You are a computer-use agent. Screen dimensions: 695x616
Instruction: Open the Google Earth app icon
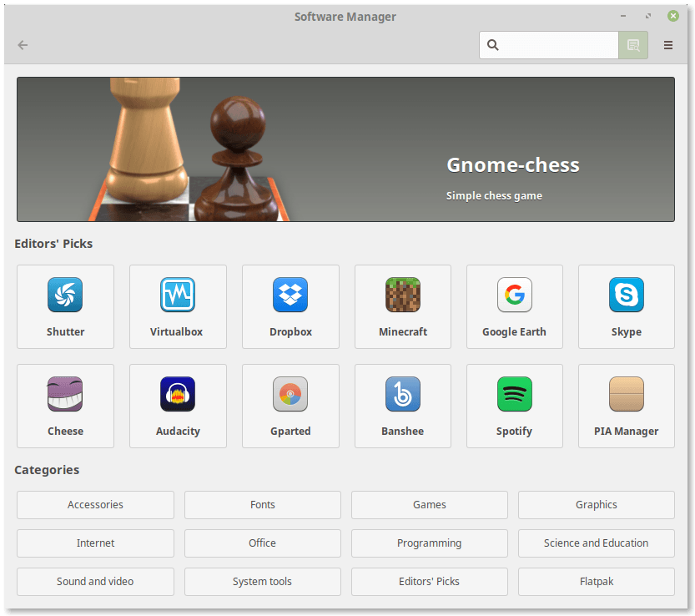point(514,295)
